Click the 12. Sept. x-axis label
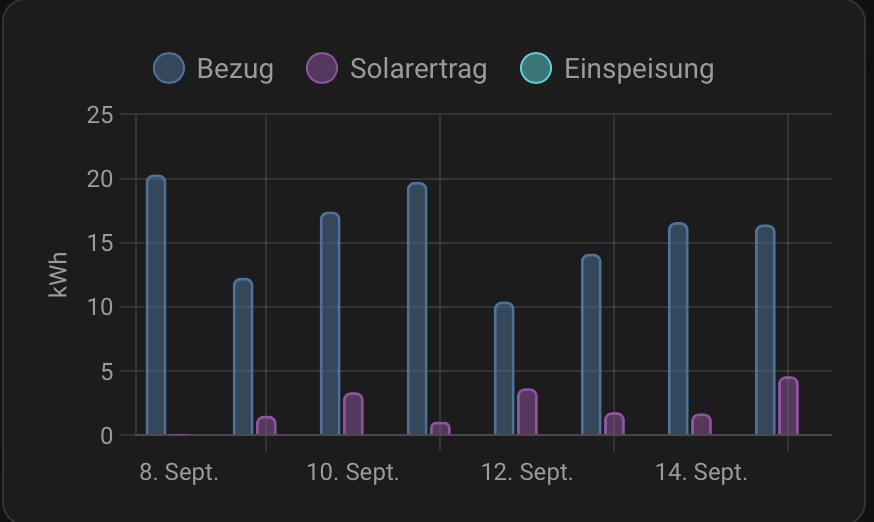 tap(527, 472)
